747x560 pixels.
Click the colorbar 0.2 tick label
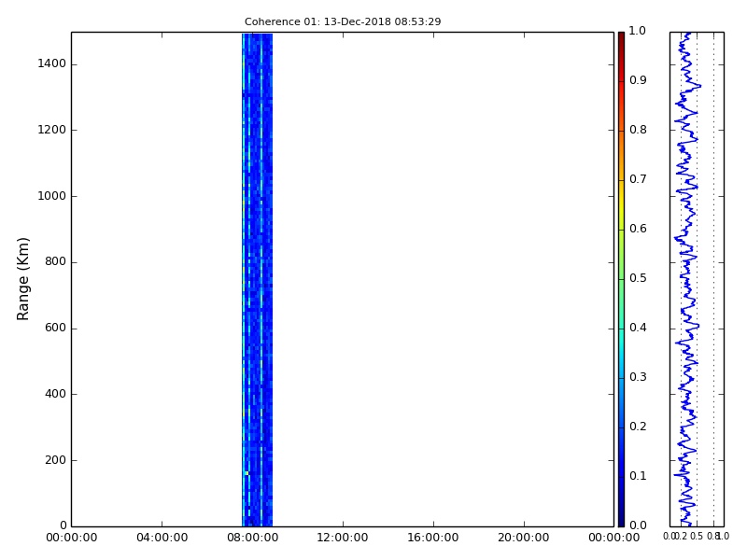[638, 427]
